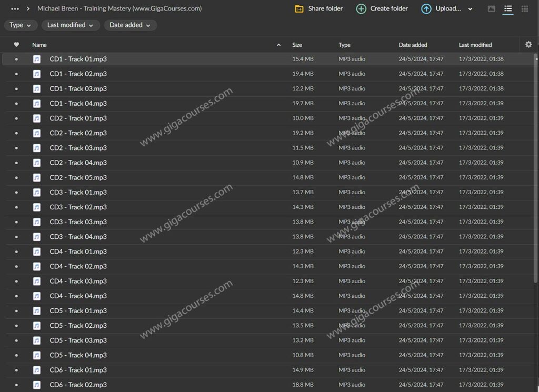Expand the Date added filter dropdown
Image resolution: width=539 pixels, height=392 pixels.
(x=130, y=25)
